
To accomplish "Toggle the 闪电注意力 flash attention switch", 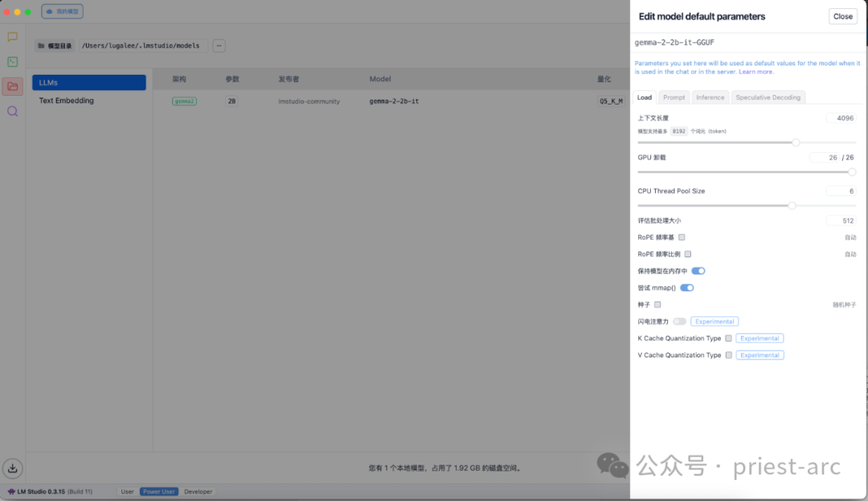I will [x=679, y=322].
